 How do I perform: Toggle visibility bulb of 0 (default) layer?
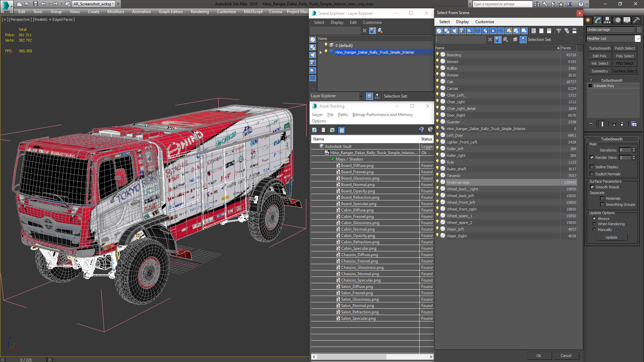click(x=326, y=45)
